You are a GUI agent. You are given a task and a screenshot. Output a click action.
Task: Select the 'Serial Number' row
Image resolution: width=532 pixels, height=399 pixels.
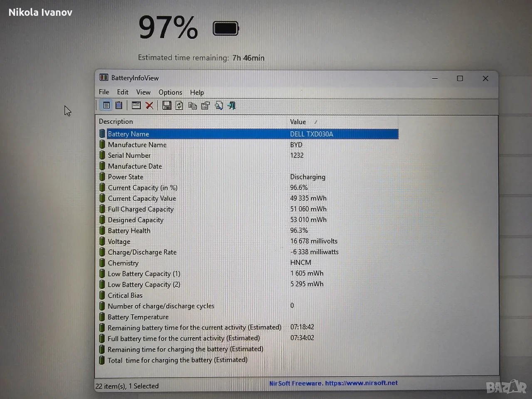[249, 155]
